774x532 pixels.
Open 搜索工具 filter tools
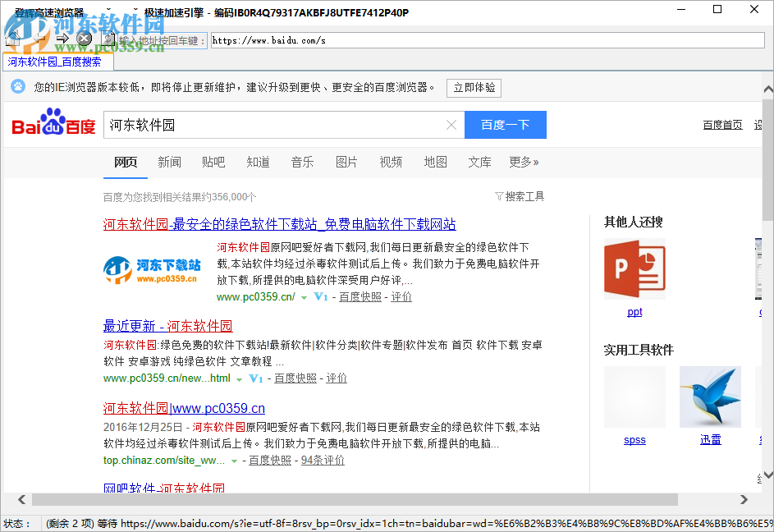520,196
